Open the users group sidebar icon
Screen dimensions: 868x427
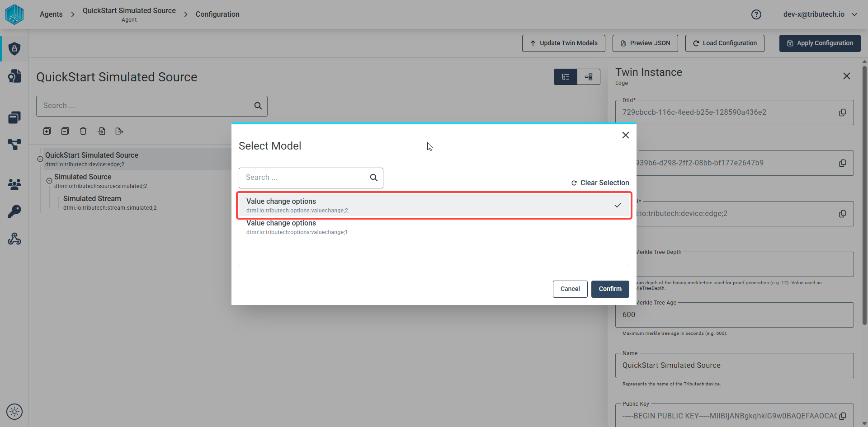pyautogui.click(x=14, y=184)
